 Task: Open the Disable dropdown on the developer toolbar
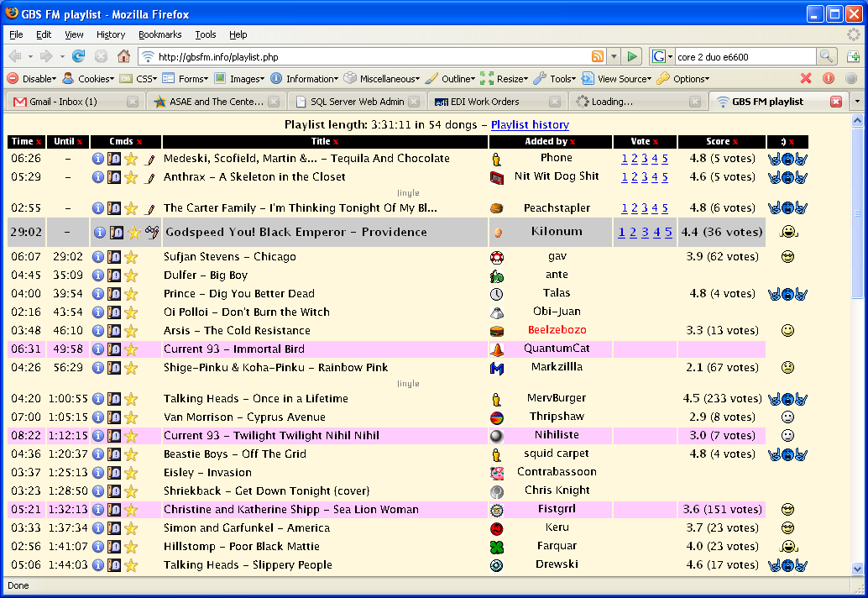coord(32,79)
